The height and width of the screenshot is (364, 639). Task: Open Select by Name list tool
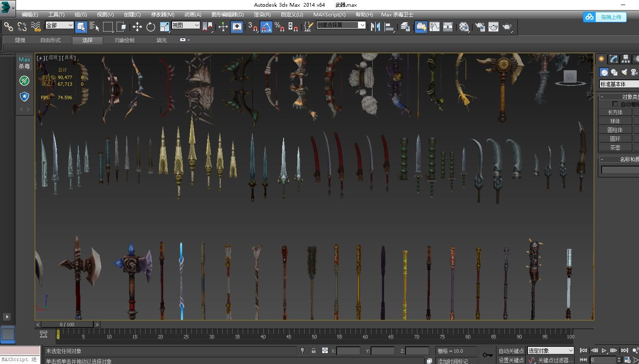tap(94, 27)
